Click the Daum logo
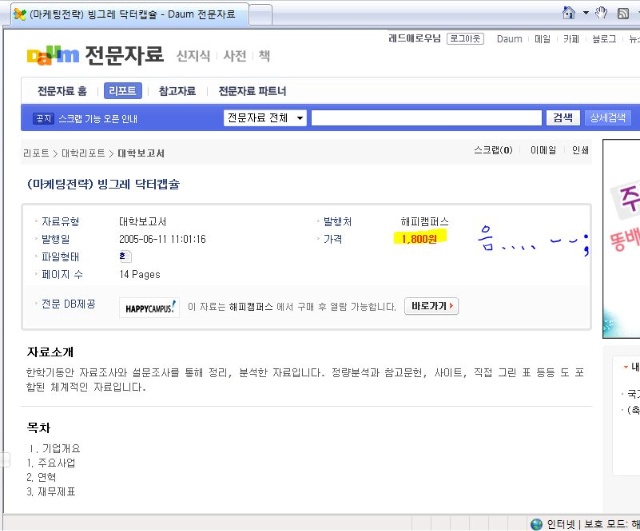The height and width of the screenshot is (531, 640). pos(53,56)
